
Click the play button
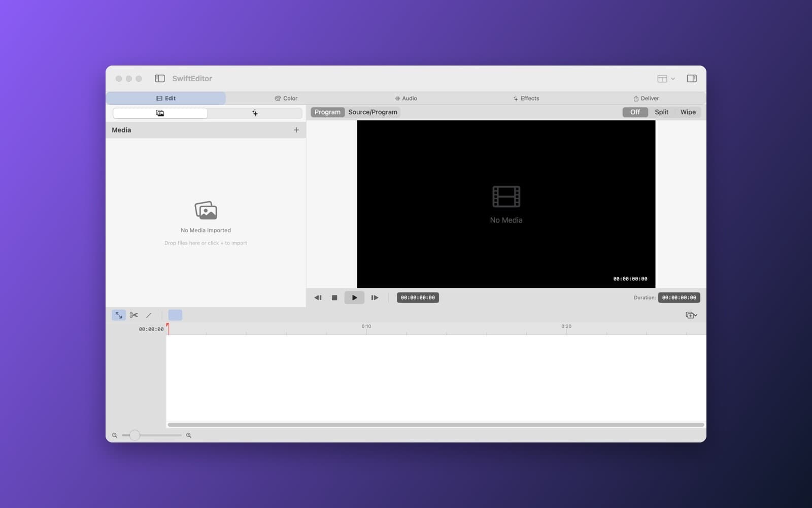tap(354, 298)
